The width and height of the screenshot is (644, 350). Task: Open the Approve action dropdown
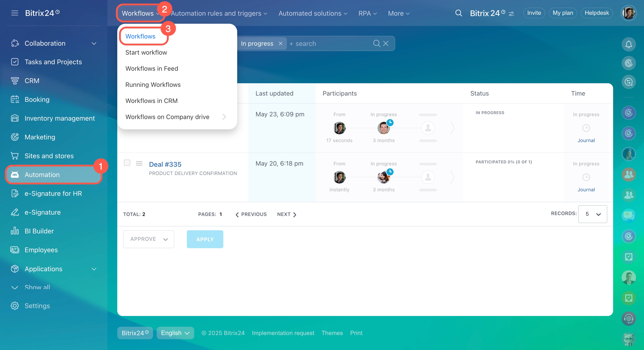coord(149,239)
